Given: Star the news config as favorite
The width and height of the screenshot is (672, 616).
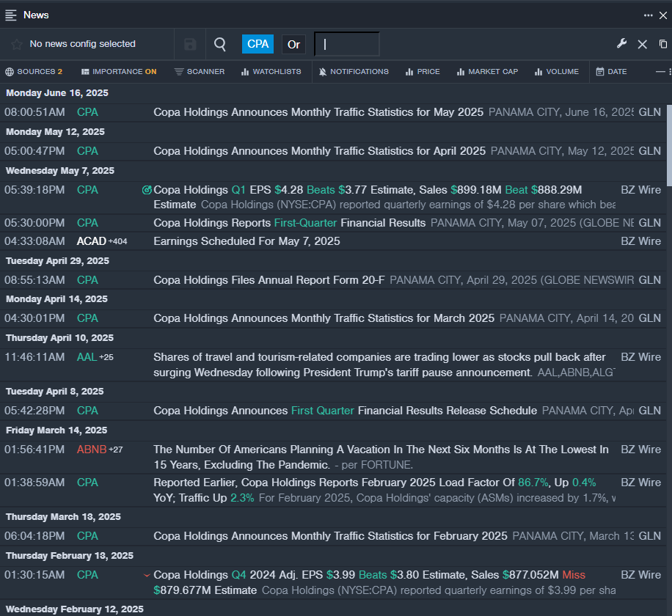Looking at the screenshot, I should click(16, 45).
